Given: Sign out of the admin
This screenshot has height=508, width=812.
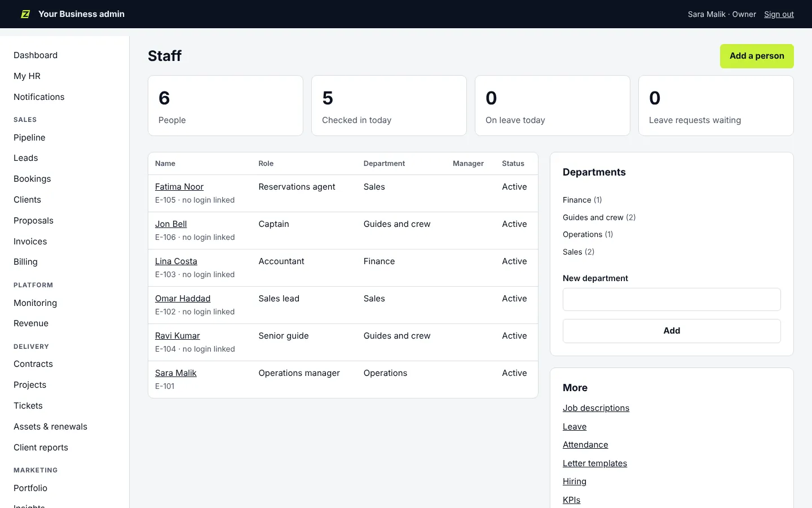Looking at the screenshot, I should [779, 14].
